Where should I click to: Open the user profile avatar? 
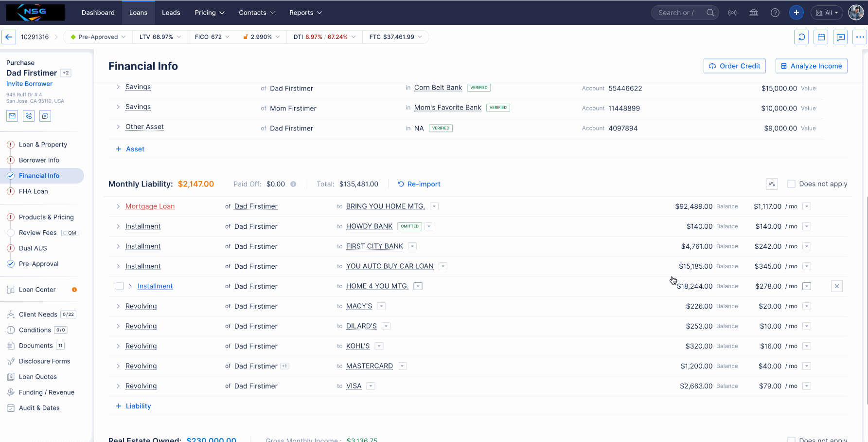click(x=856, y=13)
